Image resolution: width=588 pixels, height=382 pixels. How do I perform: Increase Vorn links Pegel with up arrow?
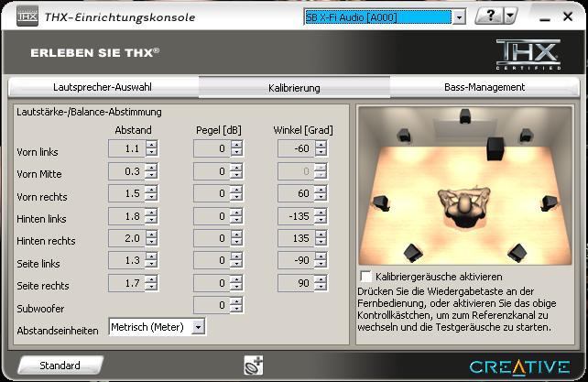[236, 145]
